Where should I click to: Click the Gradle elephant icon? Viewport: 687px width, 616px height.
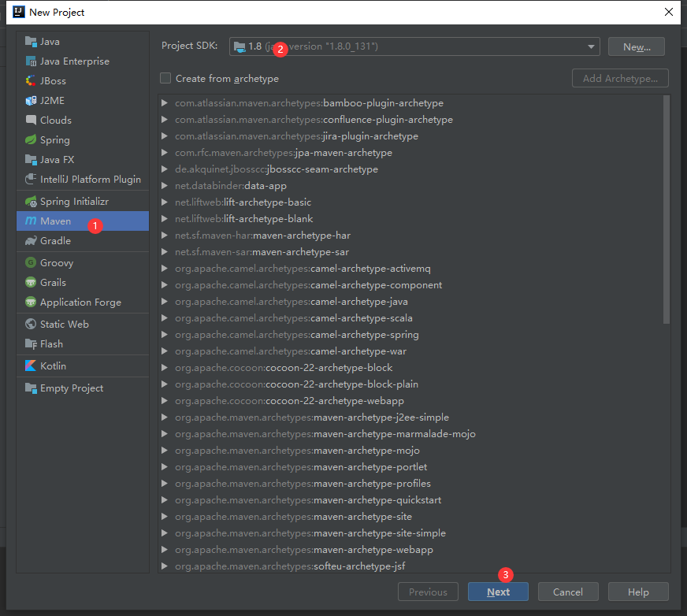click(31, 240)
